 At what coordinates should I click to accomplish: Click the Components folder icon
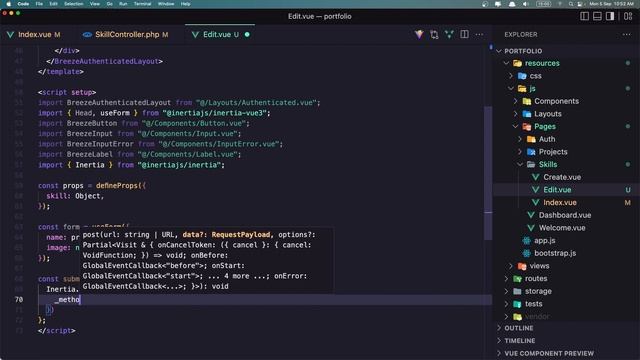(x=527, y=101)
